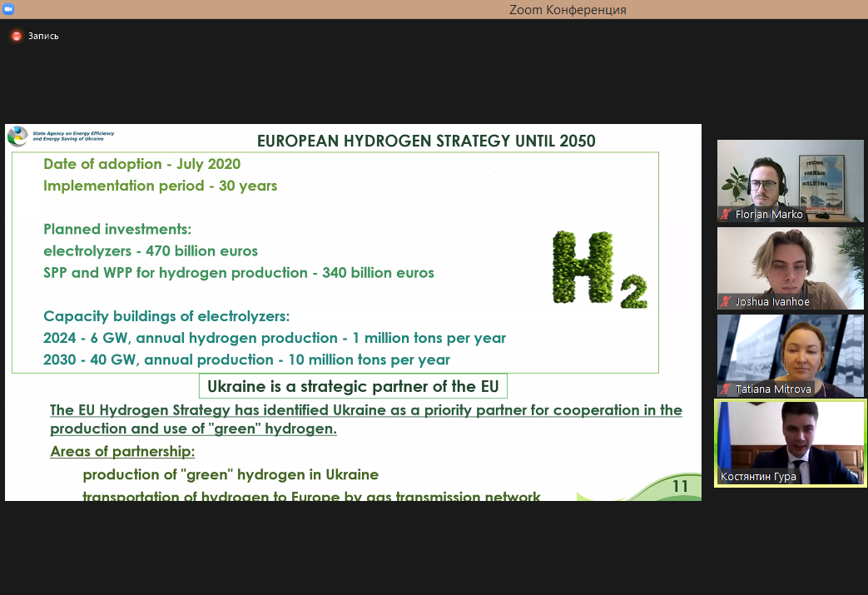Click the State Agency logo on slide

17,136
